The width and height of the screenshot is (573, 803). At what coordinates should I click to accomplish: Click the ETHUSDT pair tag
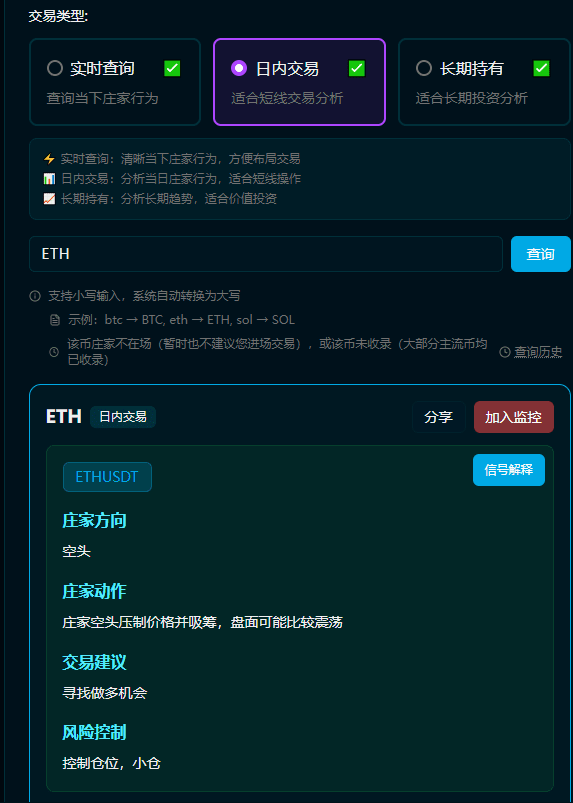107,477
